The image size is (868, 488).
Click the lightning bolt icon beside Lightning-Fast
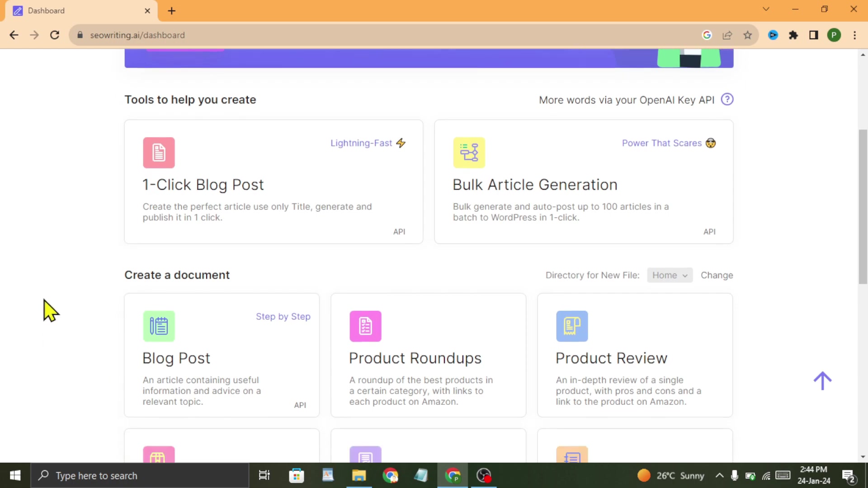[401, 143]
